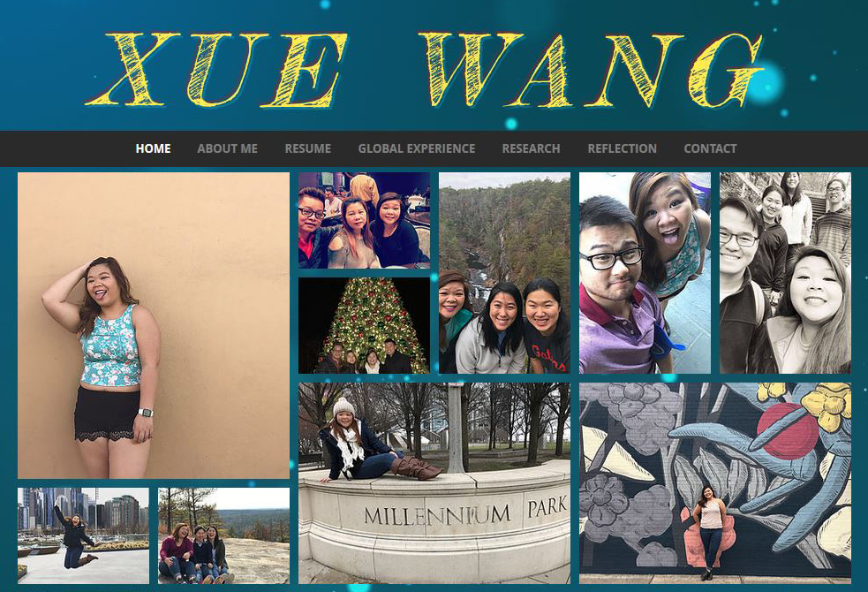Screen dimensions: 868x592
Task: Click the glowing cyan orb beside letter G
Action: (x=766, y=83)
